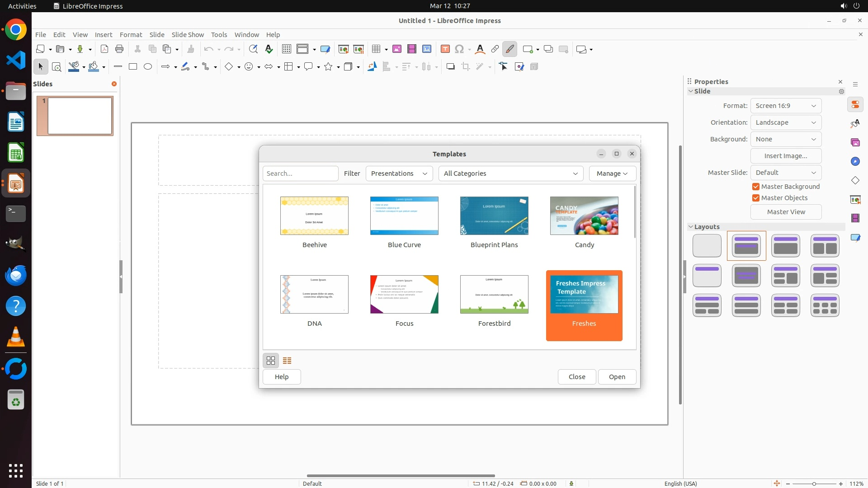Open the Presentations filter dropdown
Image resolution: width=868 pixels, height=488 pixels.
399,174
